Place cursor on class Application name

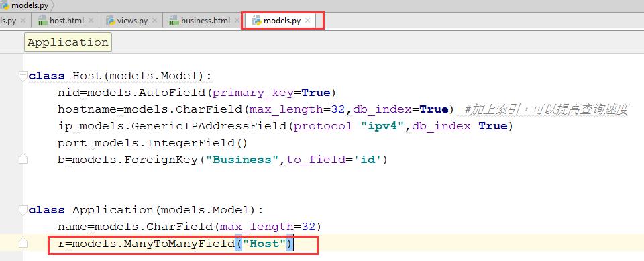(113, 210)
